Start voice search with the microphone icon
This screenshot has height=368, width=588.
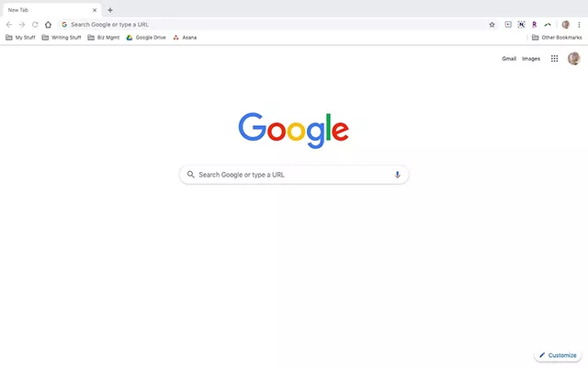click(x=397, y=175)
